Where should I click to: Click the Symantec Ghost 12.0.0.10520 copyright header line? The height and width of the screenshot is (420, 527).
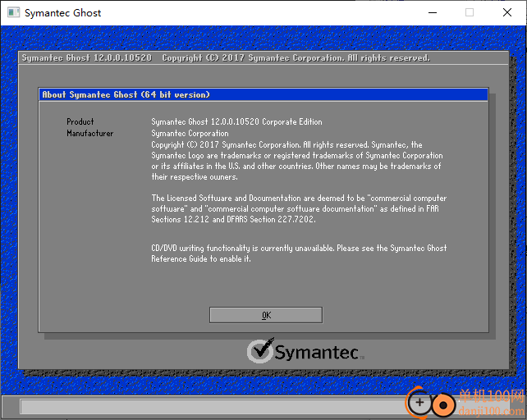[x=226, y=58]
